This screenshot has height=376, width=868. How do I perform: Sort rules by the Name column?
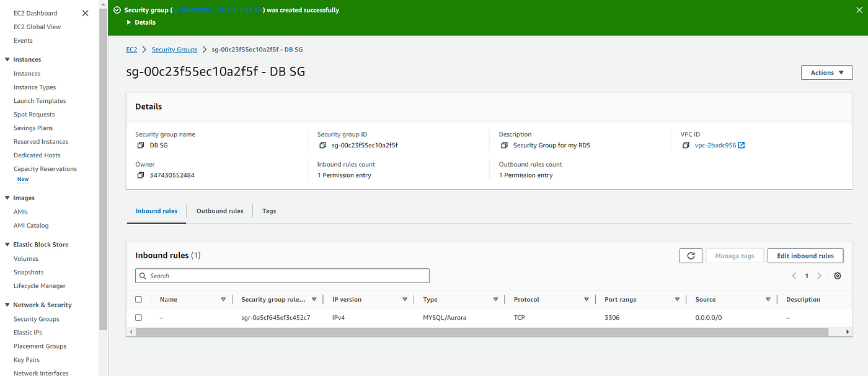(x=223, y=299)
